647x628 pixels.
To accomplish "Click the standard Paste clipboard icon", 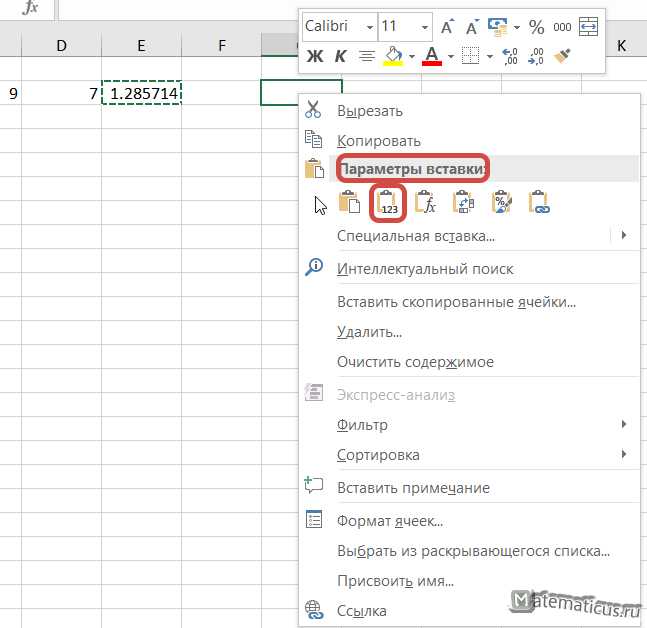I will tap(349, 202).
